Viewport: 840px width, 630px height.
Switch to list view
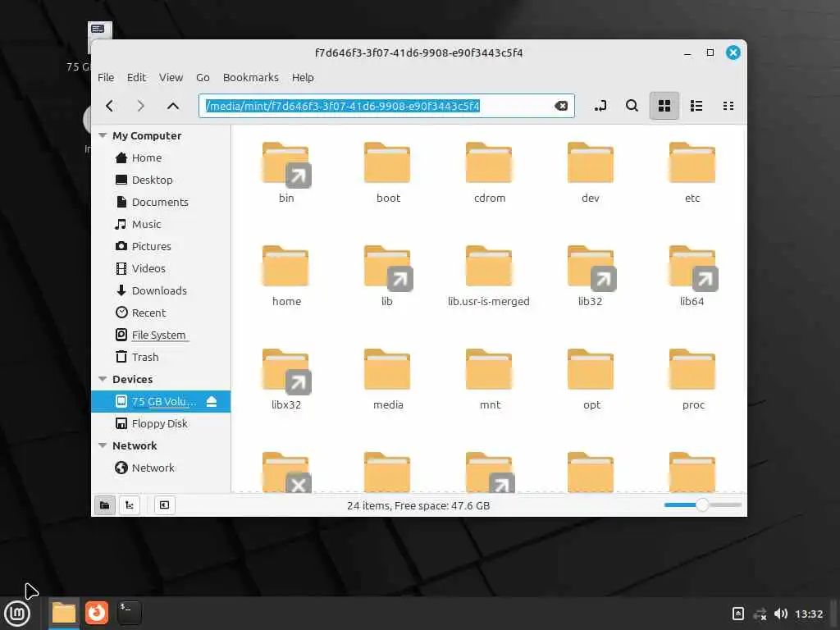click(696, 106)
